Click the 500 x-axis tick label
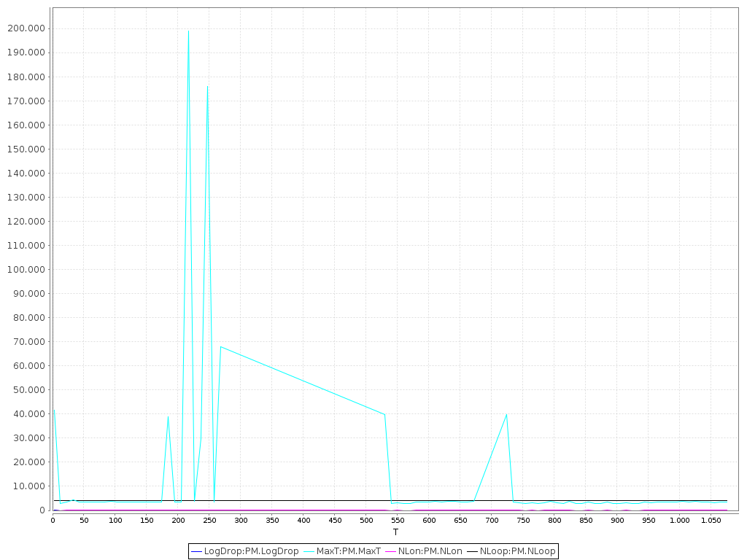The image size is (747, 560). [366, 521]
